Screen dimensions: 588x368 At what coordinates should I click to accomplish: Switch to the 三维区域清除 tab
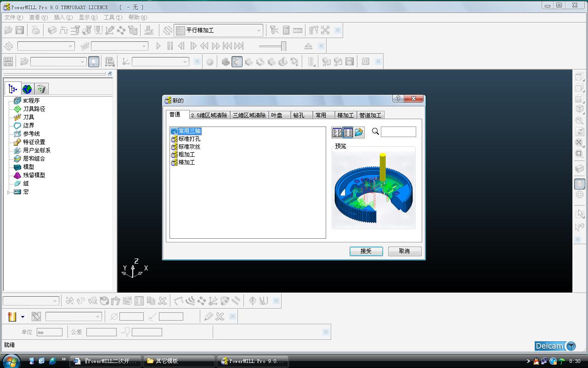tap(249, 115)
